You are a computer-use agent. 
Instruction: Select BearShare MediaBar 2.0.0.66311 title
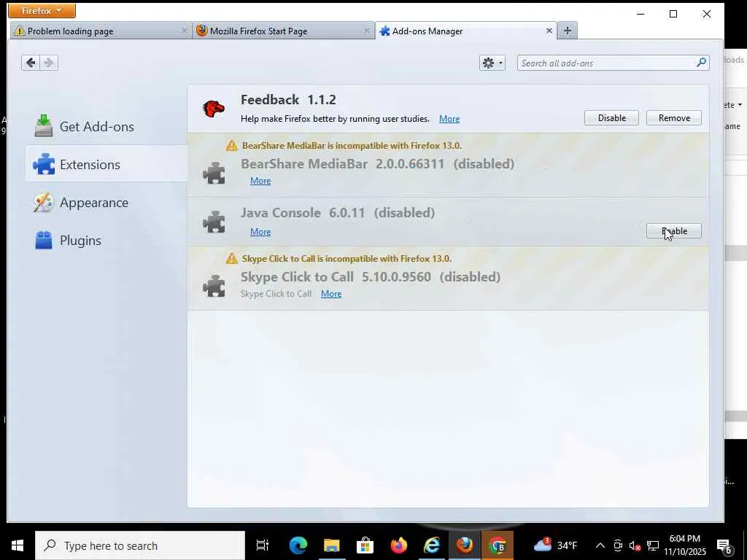click(x=342, y=164)
